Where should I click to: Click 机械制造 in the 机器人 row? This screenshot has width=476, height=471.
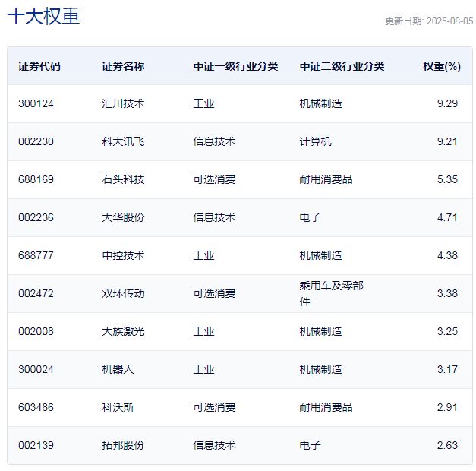click(x=320, y=369)
